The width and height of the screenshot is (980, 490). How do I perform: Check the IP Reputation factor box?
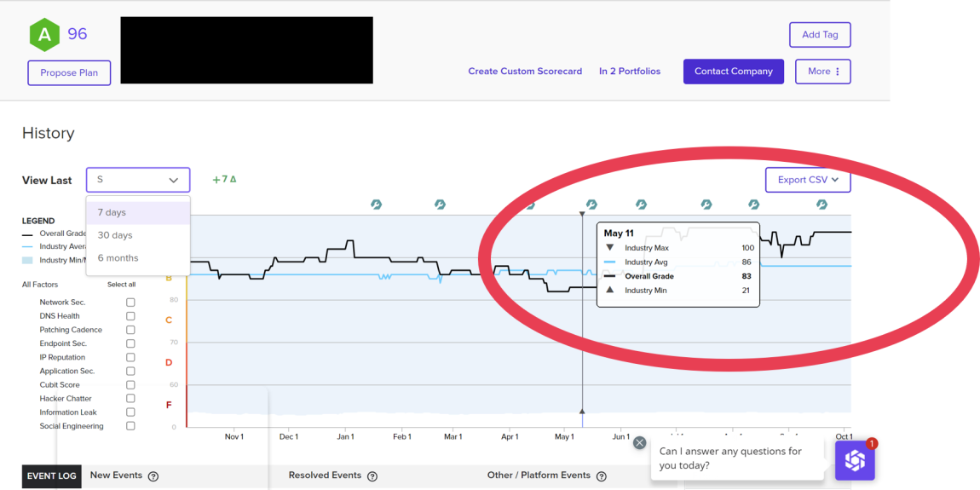point(130,358)
